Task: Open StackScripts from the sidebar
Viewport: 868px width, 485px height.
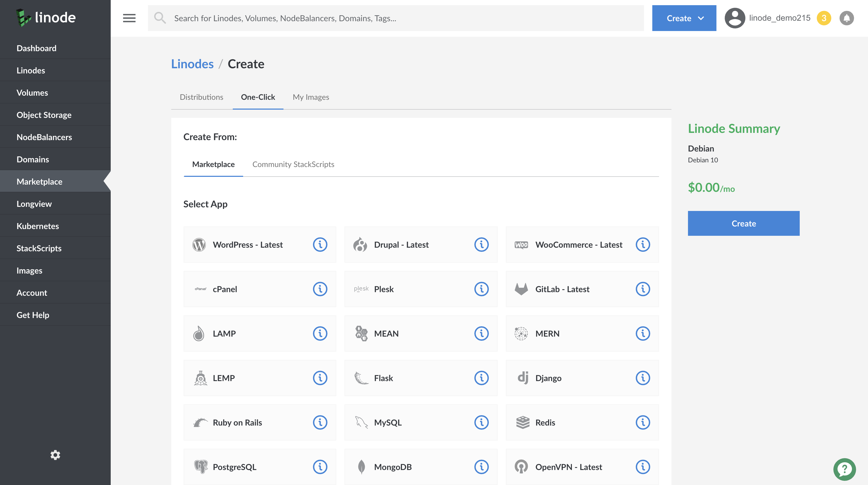Action: point(39,248)
